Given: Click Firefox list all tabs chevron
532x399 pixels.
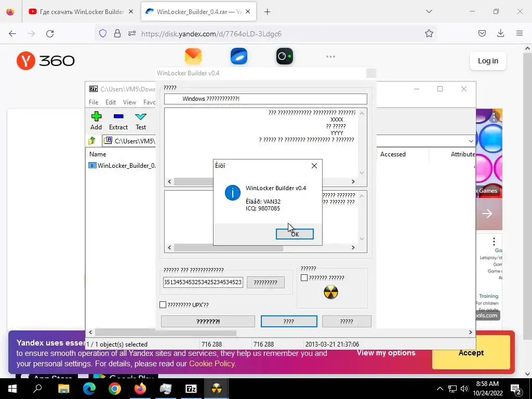Looking at the screenshot, I should click(x=429, y=11).
